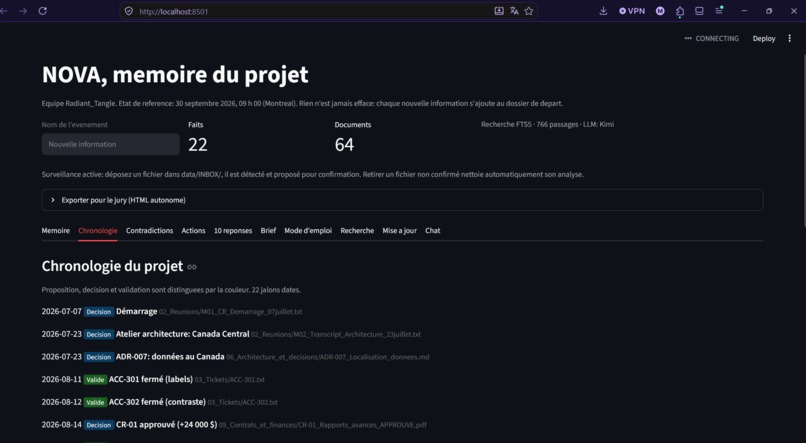Open the translate page icon
Image resolution: width=806 pixels, height=443 pixels.
pyautogui.click(x=514, y=11)
